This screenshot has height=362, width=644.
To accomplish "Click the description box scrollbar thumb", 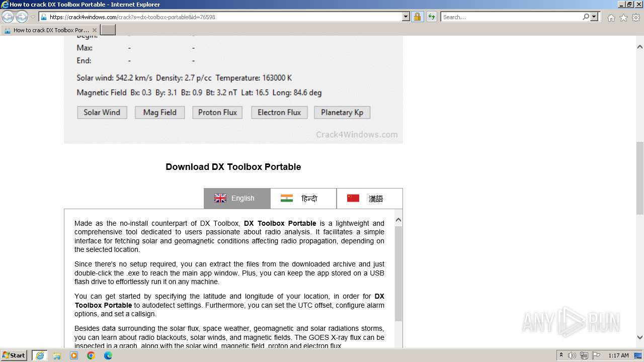I will click(398, 274).
